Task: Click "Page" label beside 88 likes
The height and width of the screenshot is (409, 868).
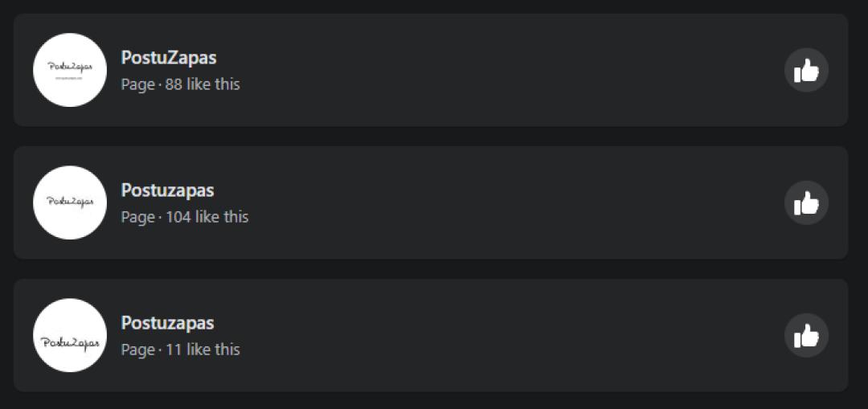Action: coord(137,84)
